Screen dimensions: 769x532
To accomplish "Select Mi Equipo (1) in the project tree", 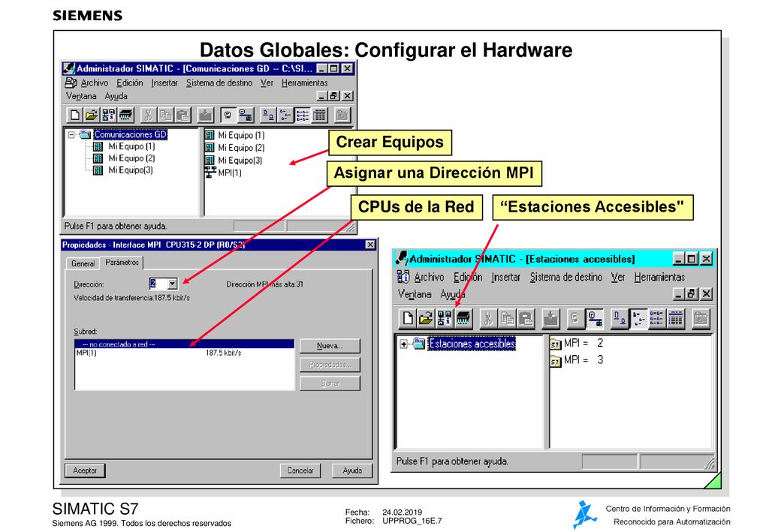I will (131, 146).
